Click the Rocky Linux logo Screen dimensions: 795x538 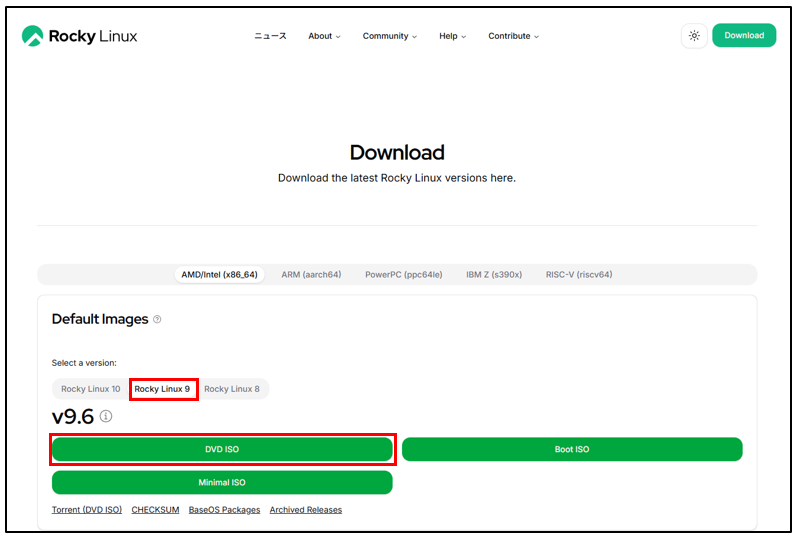pos(79,36)
